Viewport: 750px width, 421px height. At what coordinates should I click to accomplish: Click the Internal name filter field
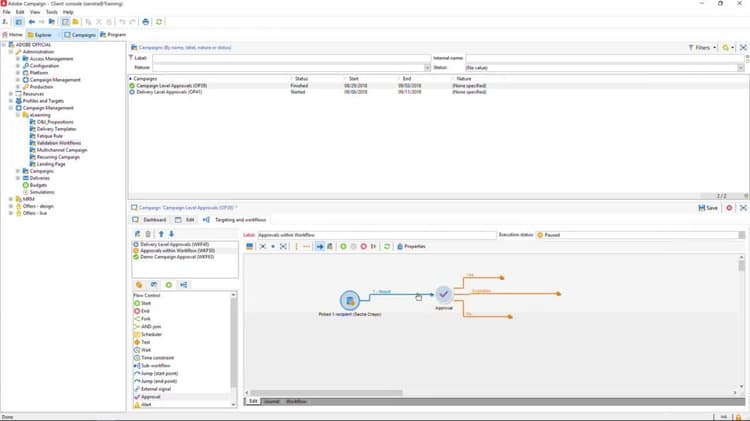[x=606, y=58]
